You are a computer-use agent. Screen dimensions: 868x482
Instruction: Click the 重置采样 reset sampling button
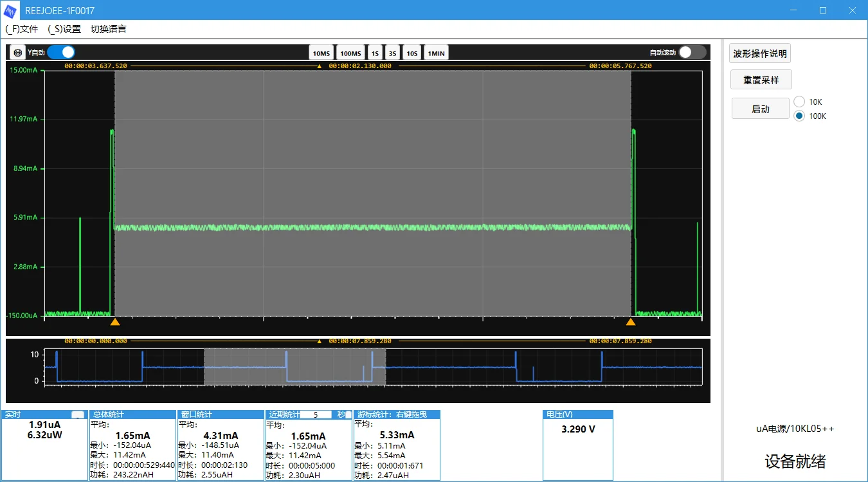(x=761, y=80)
